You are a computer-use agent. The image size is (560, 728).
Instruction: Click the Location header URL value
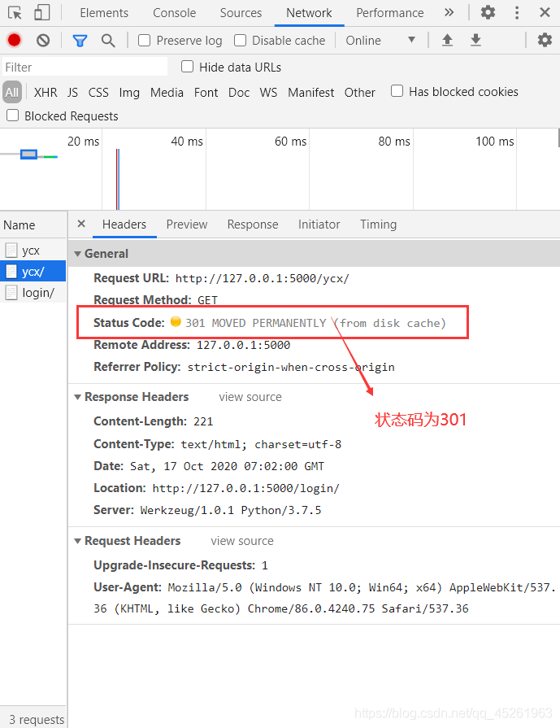[246, 488]
